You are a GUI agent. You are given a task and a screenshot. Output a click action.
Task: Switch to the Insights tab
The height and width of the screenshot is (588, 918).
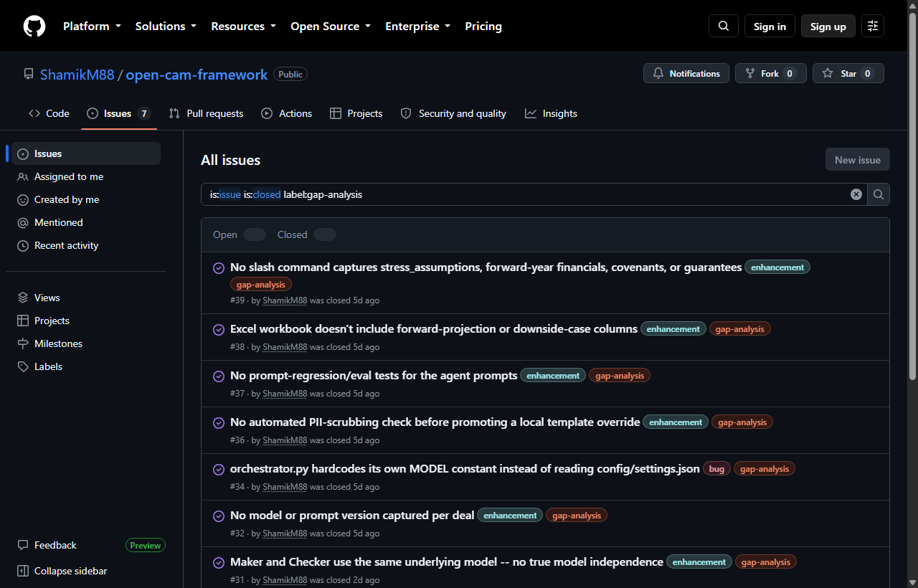click(551, 113)
